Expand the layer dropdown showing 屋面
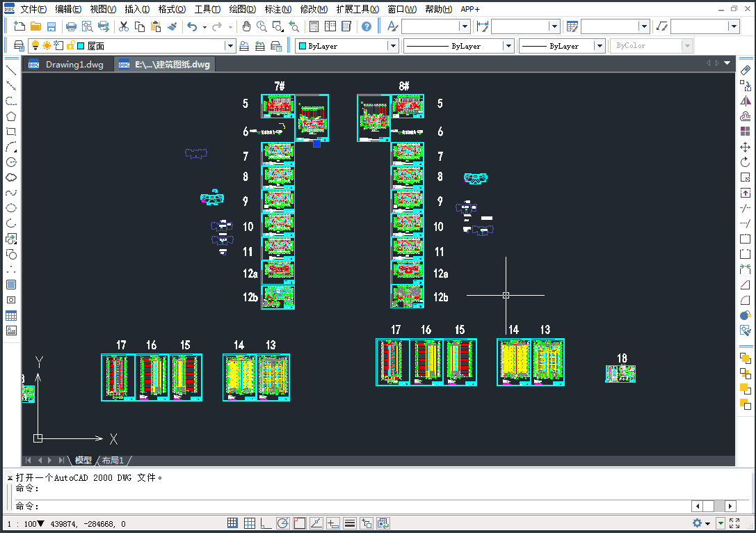 [230, 46]
